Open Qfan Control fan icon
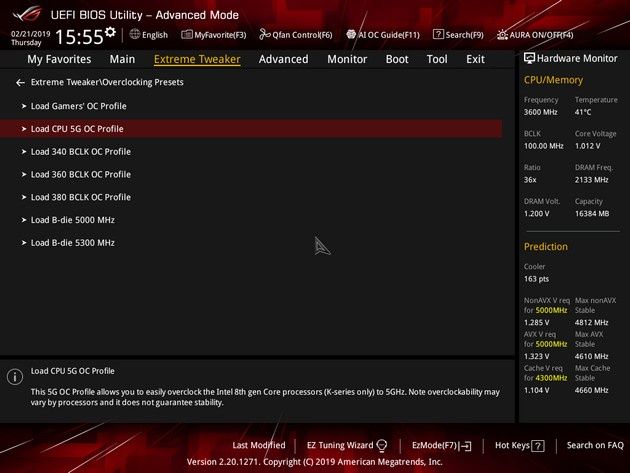Image resolution: width=630 pixels, height=473 pixels. [x=264, y=35]
